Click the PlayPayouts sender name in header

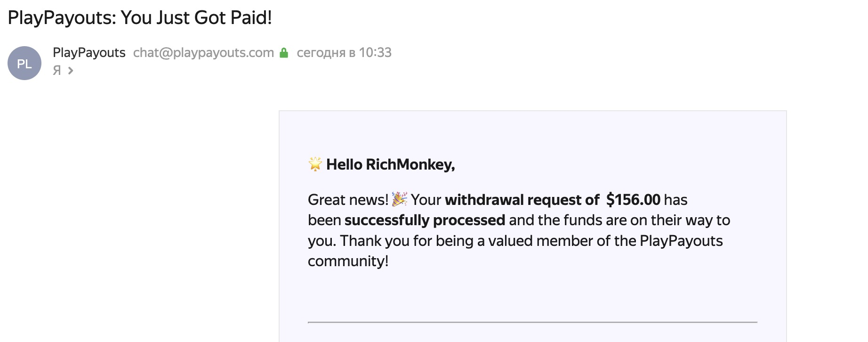pyautogui.click(x=89, y=53)
